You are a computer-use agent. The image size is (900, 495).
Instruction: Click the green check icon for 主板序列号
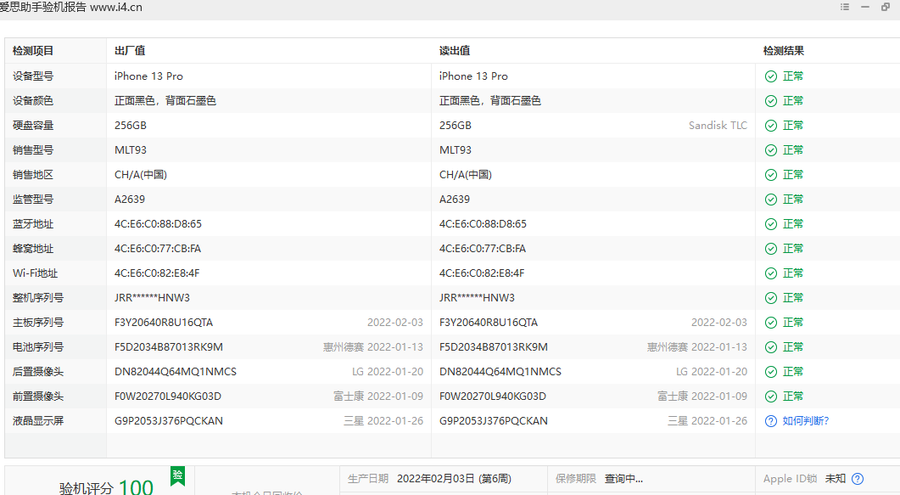tap(771, 323)
